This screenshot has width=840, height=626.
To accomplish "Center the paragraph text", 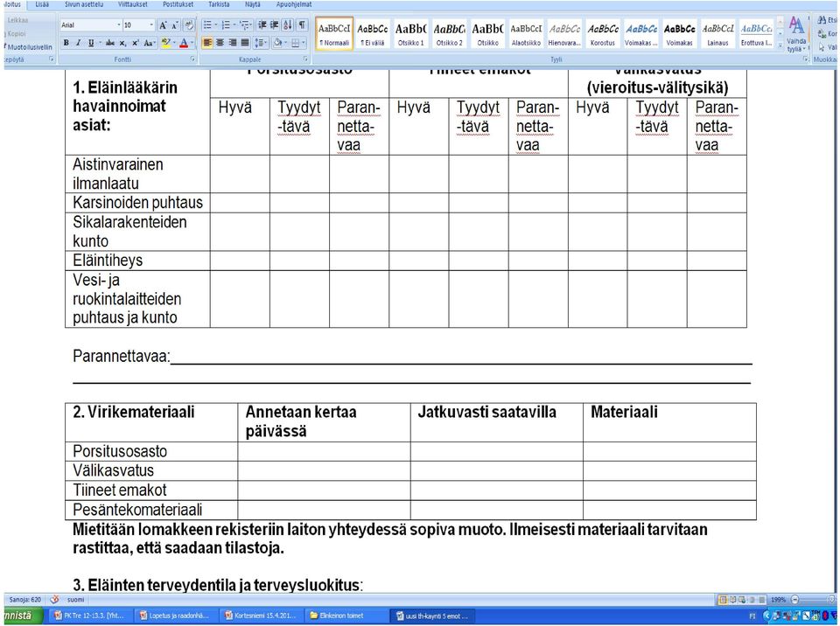I will 220,43.
